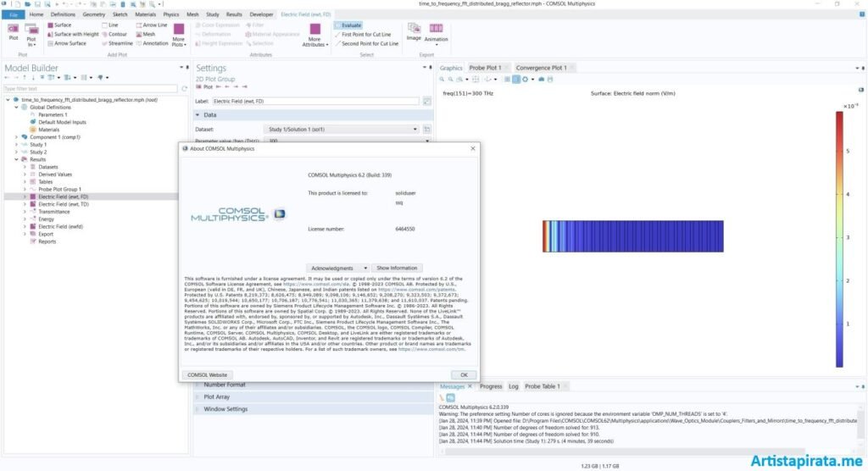
Task: Click Zoom Extents in the Graphics toolbar
Action: [x=476, y=80]
